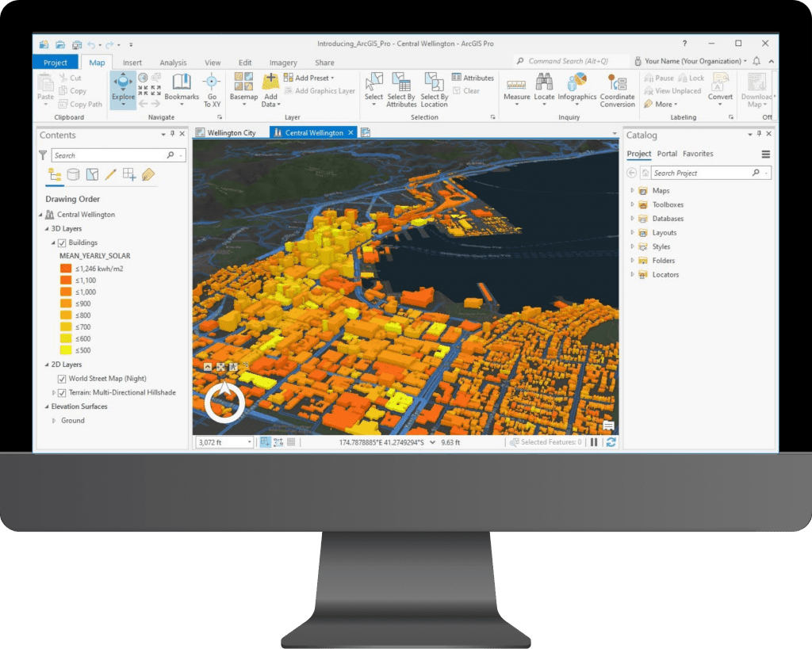Screen dimensions: 812x649
Task: Switch to the Insert ribbon tab
Action: tap(132, 63)
